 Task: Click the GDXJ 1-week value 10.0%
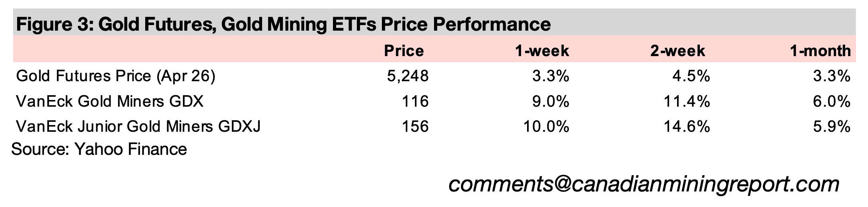pyautogui.click(x=546, y=127)
